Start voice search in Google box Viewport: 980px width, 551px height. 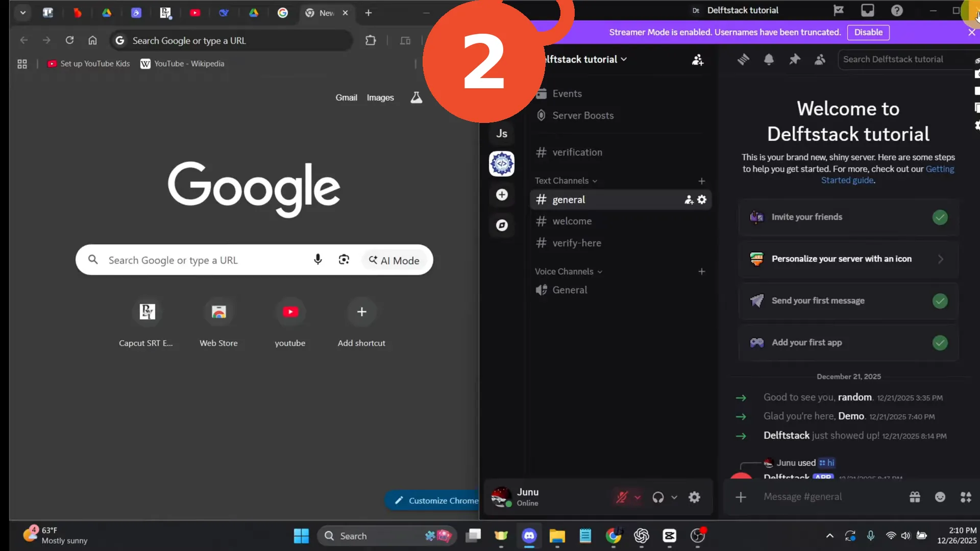click(x=317, y=260)
